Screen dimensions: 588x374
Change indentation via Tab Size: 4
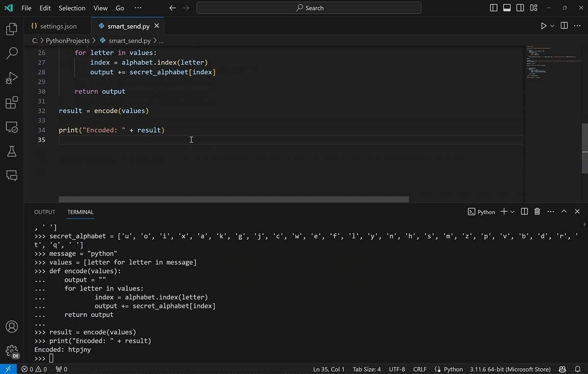click(x=367, y=369)
